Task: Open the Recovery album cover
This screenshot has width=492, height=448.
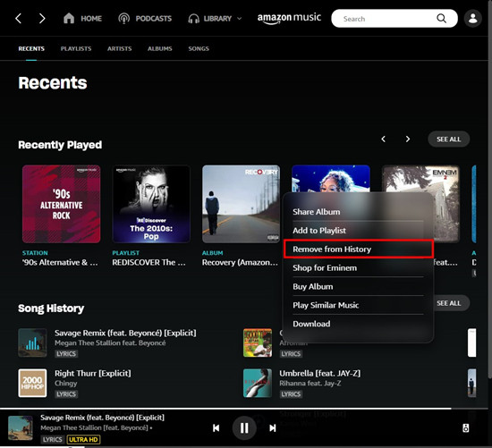Action: click(x=241, y=204)
